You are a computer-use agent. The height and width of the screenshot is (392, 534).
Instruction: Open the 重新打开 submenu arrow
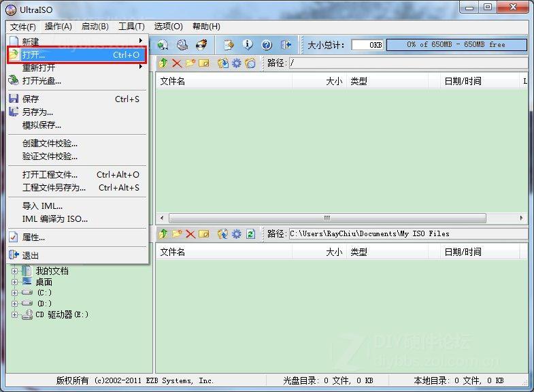coord(141,67)
